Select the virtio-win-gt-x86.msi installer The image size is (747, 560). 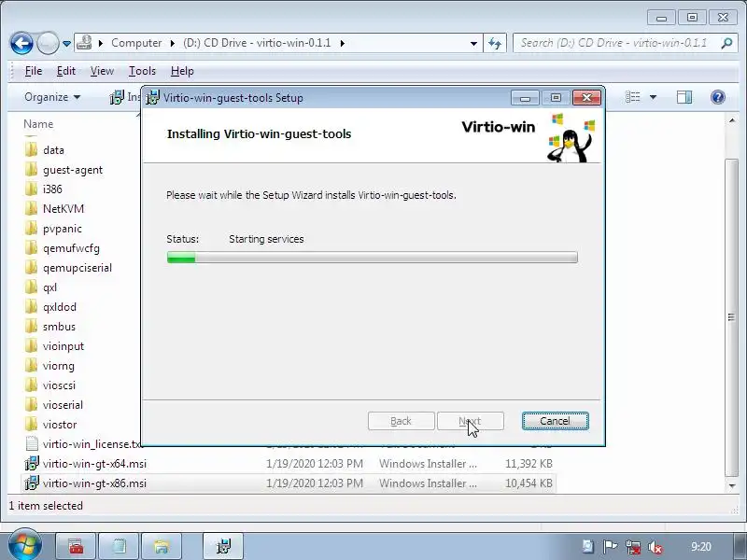coord(94,483)
